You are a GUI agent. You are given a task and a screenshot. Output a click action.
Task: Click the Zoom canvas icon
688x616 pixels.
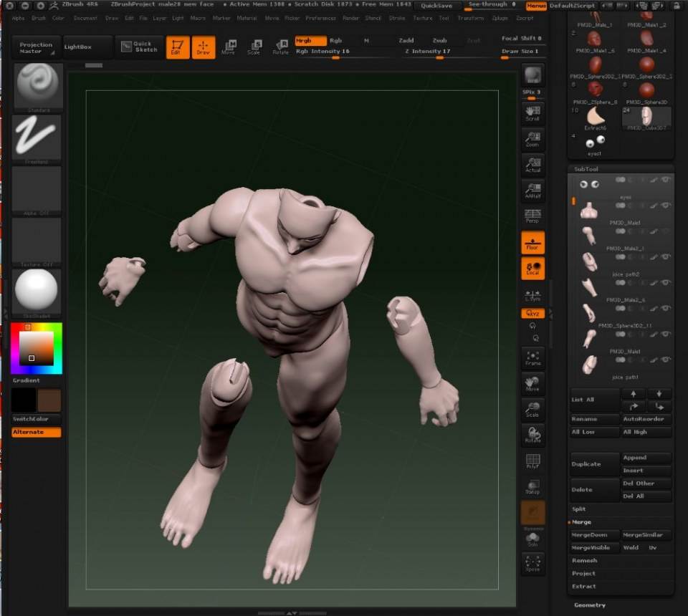coord(532,138)
